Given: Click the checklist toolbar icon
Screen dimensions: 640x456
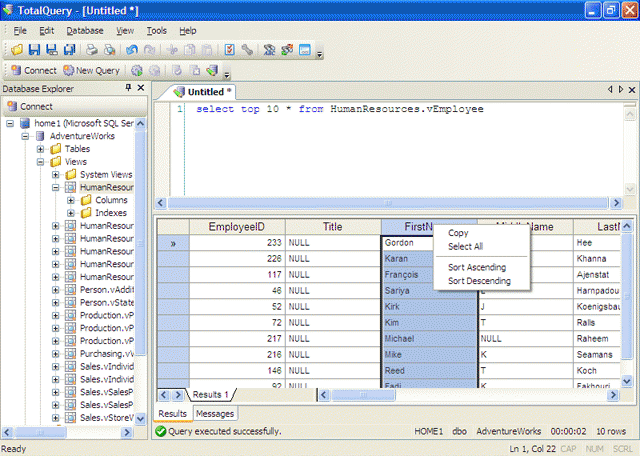Looking at the screenshot, I should (229, 50).
